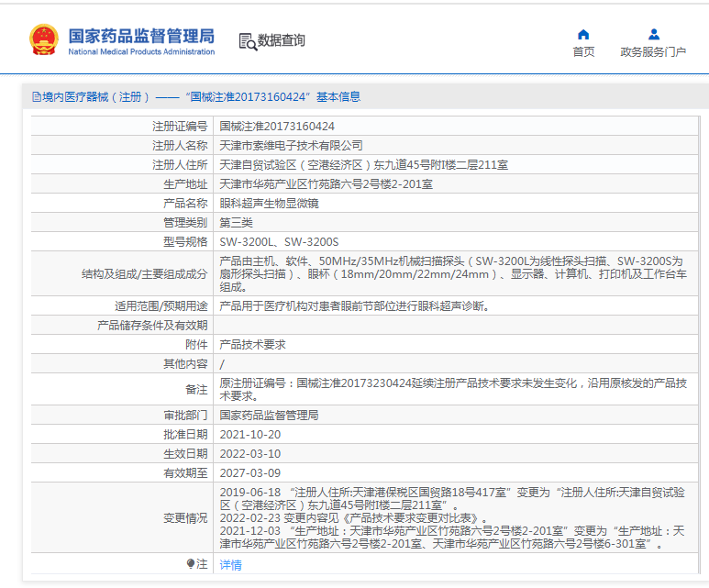Open the 首页 link
The image size is (709, 588).
coord(583,52)
